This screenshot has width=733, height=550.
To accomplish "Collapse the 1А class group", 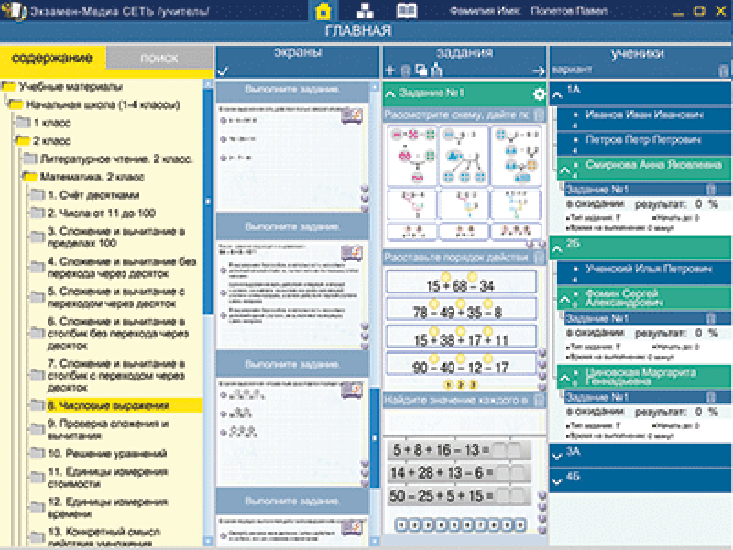I will (x=557, y=94).
